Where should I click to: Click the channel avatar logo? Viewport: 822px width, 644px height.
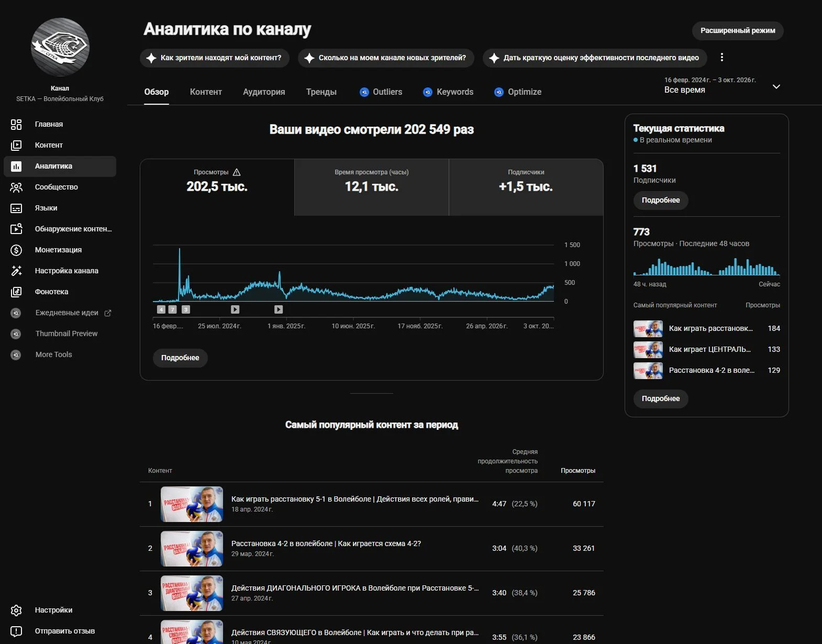click(x=60, y=47)
